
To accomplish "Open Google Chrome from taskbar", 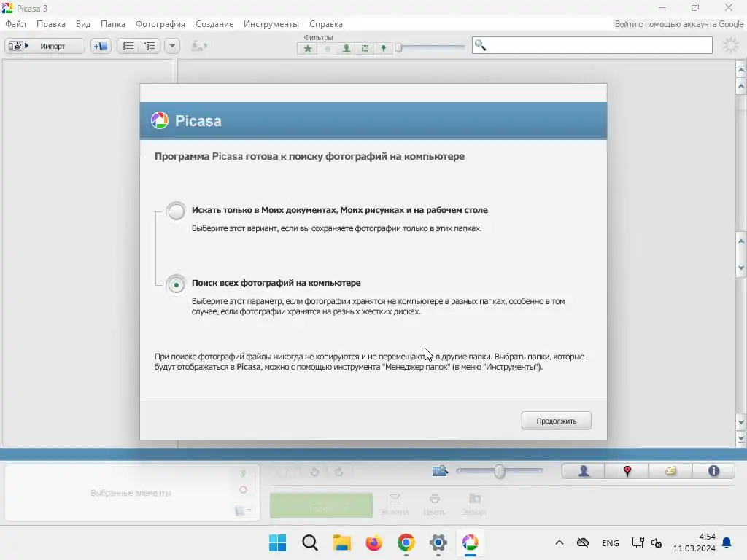I will (x=406, y=542).
